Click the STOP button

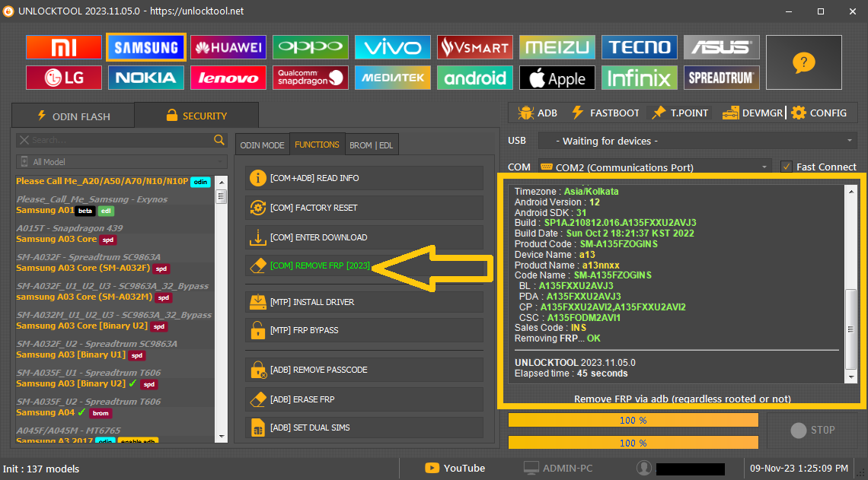pos(812,431)
